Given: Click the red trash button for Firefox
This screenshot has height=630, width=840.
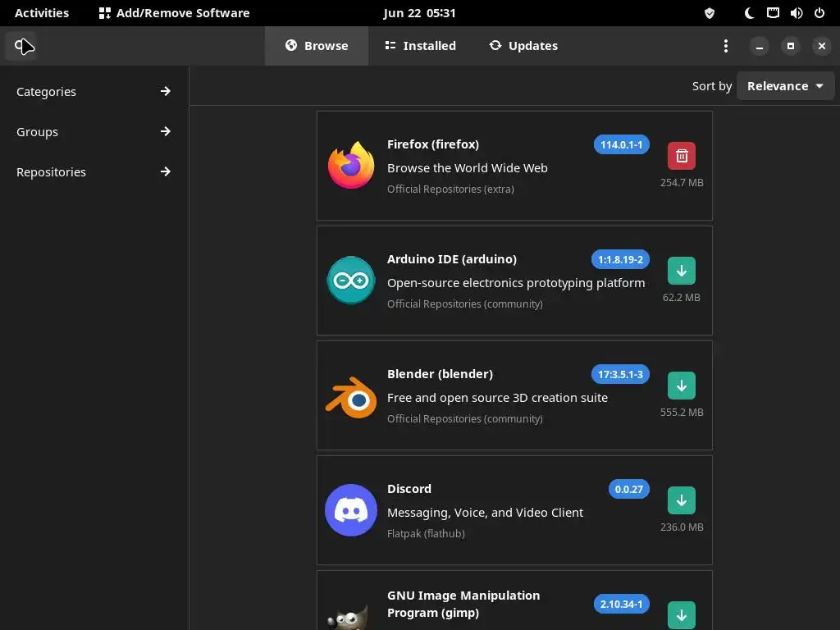Looking at the screenshot, I should [682, 156].
